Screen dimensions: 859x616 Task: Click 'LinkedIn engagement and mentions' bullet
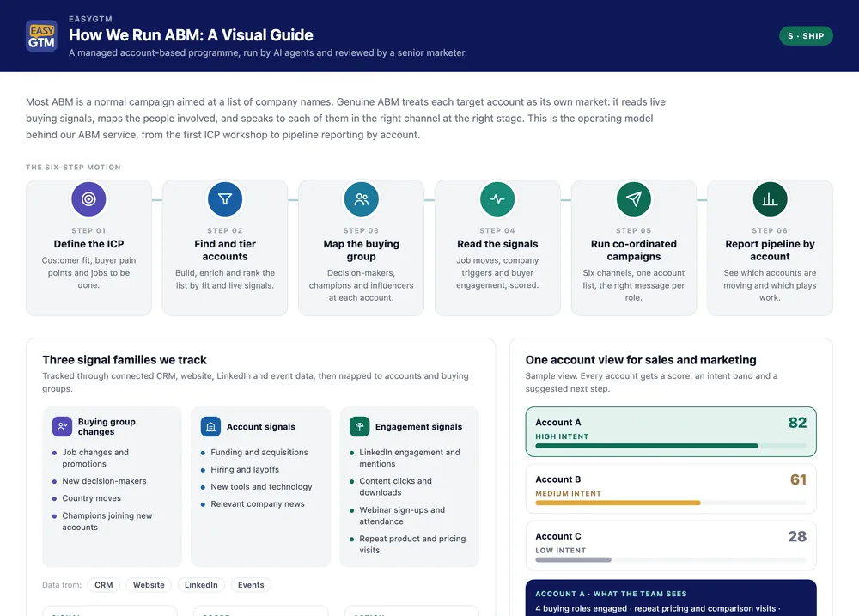(x=410, y=458)
